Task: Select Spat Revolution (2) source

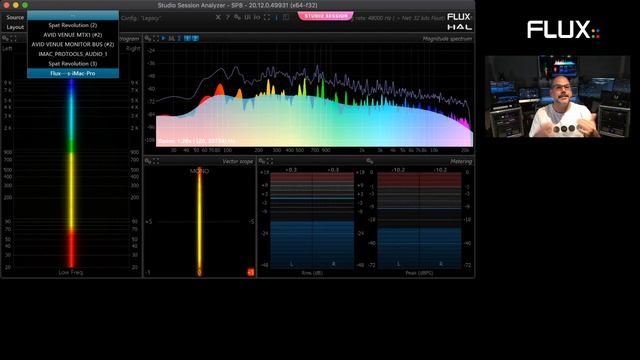Action: tap(73, 25)
